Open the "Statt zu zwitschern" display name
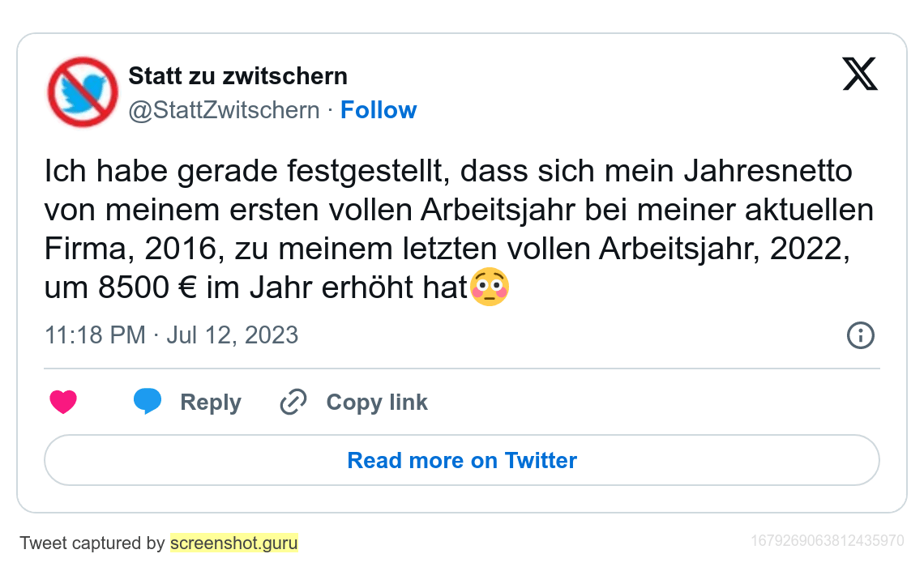 [x=237, y=76]
